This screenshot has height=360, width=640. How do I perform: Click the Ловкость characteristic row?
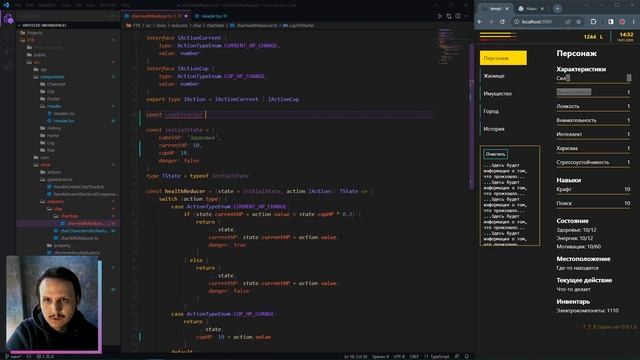click(x=593, y=107)
